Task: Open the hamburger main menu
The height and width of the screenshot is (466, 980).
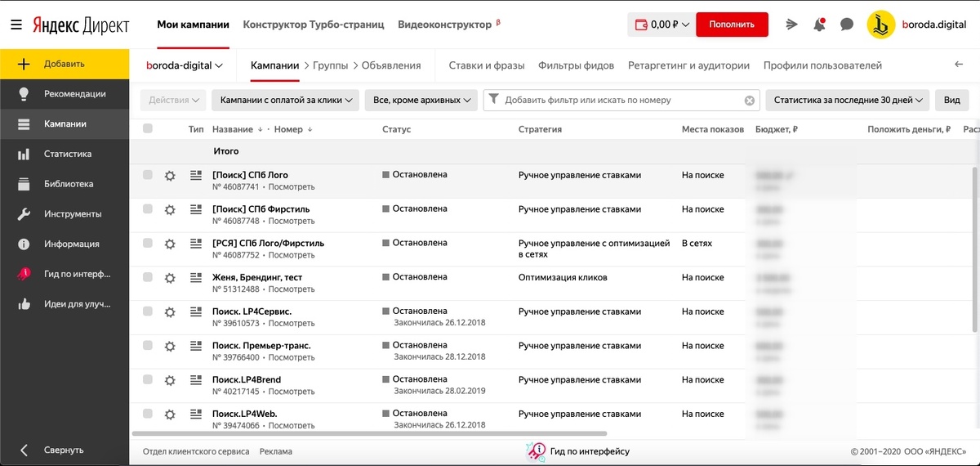Action: pyautogui.click(x=16, y=25)
